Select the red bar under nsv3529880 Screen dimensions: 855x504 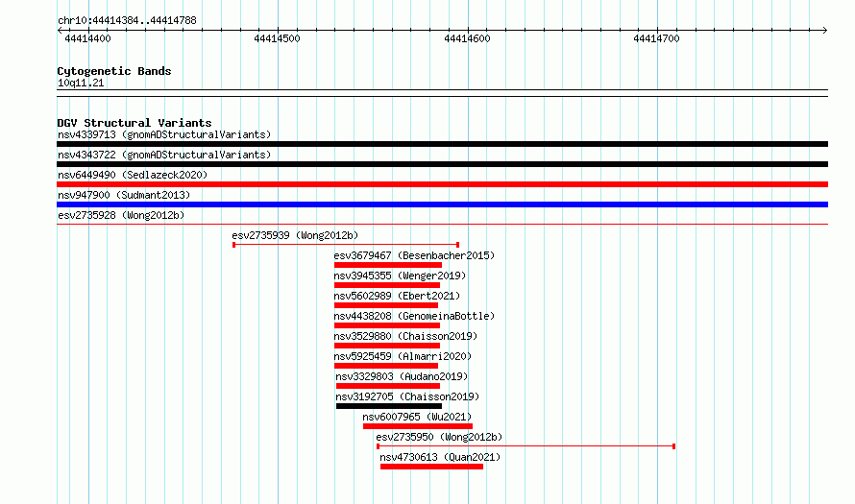[x=387, y=346]
